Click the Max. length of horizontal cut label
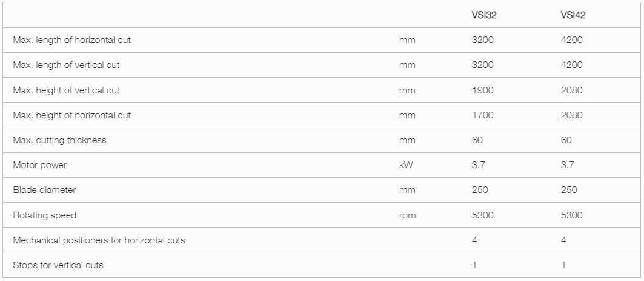The width and height of the screenshot is (644, 281). click(x=72, y=40)
